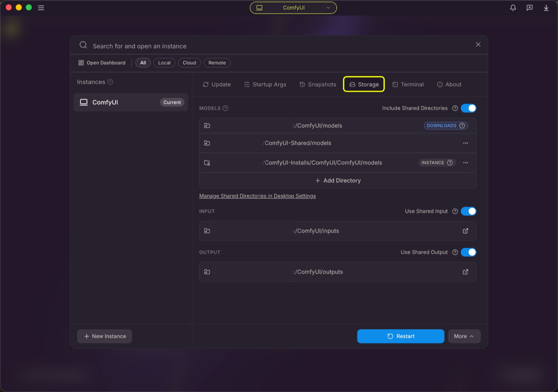558x392 pixels.
Task: Click locked folder icon of ComfyUI-Installs row
Action: (207, 163)
